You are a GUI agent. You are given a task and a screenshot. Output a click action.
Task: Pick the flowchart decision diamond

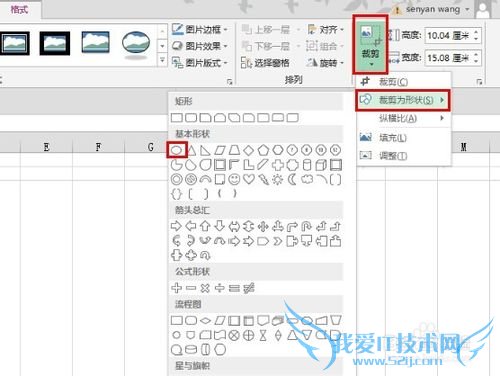coord(205,321)
